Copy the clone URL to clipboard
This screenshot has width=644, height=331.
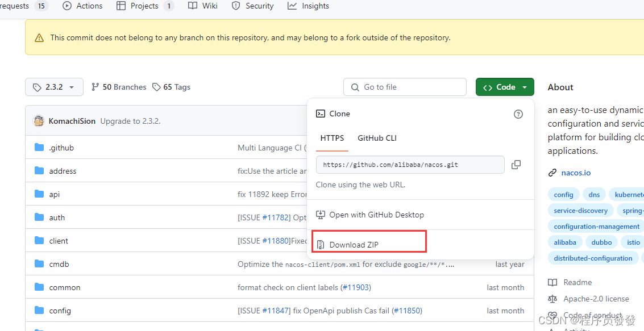[516, 165]
